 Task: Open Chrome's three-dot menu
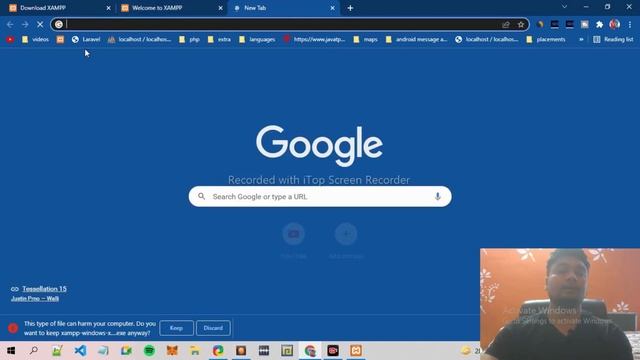coord(630,24)
